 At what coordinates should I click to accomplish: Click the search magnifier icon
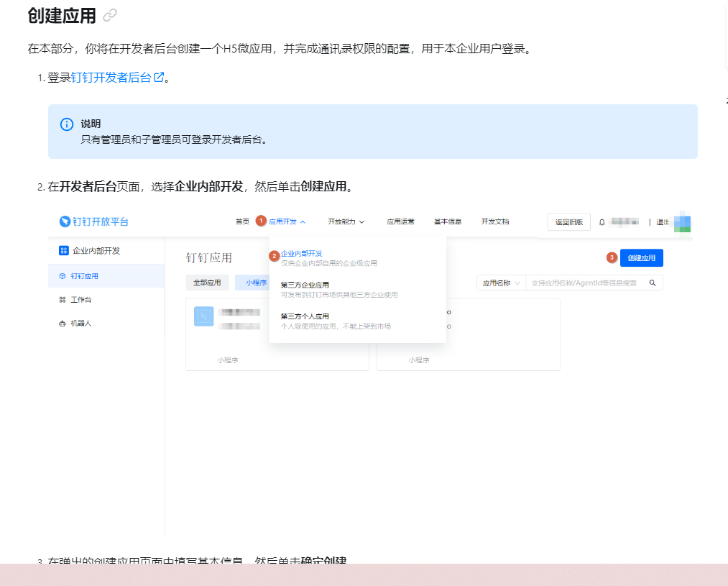653,283
